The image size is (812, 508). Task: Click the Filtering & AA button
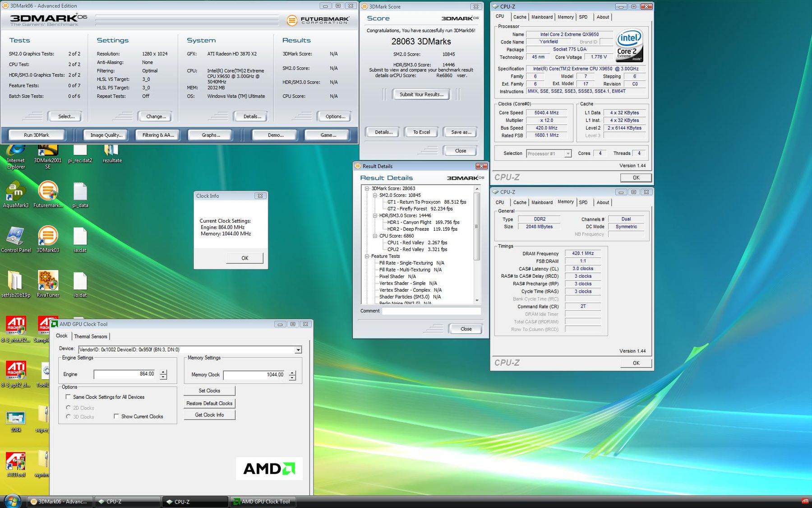[158, 135]
